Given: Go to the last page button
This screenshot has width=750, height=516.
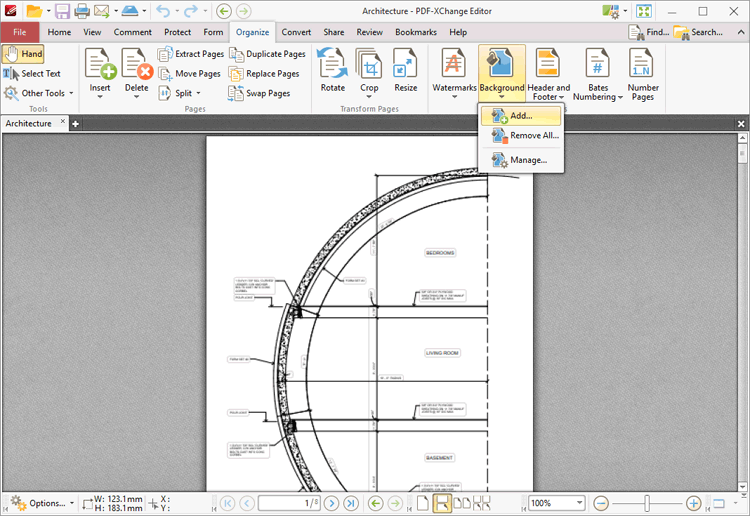Looking at the screenshot, I should (x=351, y=503).
